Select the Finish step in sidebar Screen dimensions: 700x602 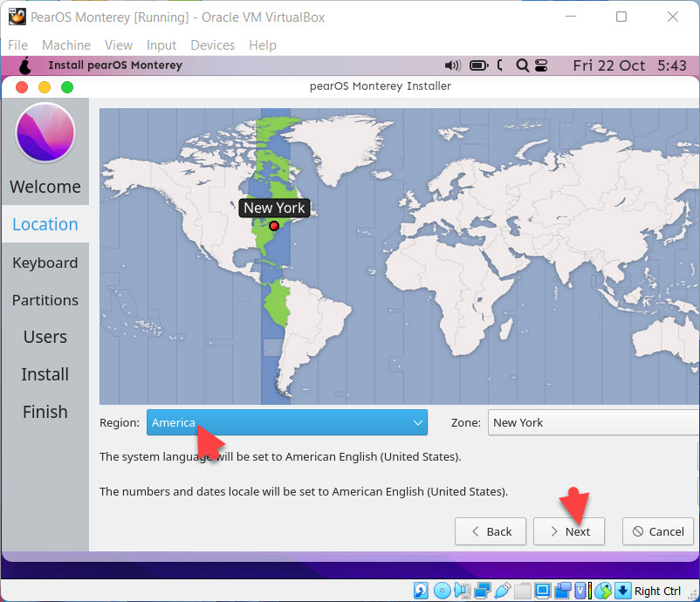coord(45,412)
